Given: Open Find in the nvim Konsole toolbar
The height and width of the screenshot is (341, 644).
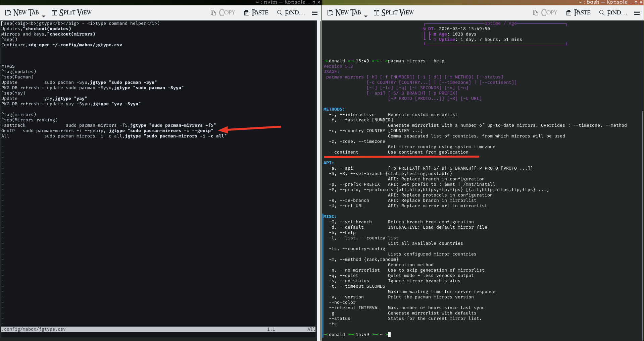Looking at the screenshot, I should tap(291, 13).
